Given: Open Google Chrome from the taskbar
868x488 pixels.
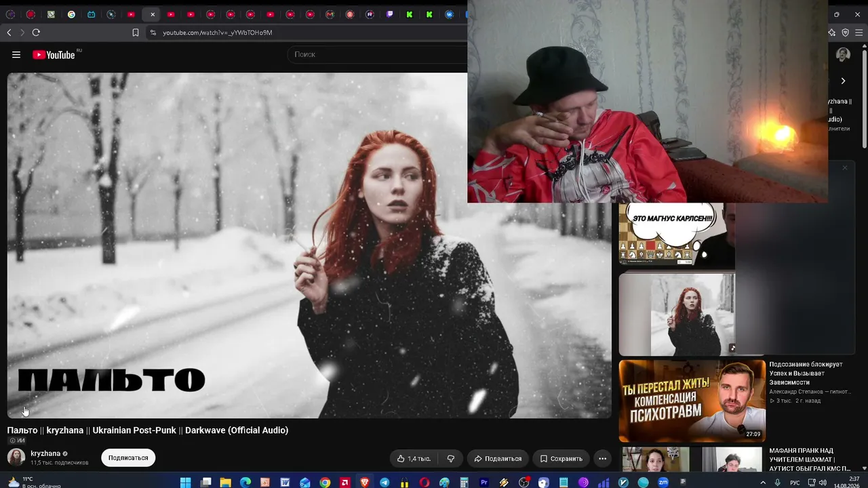Looking at the screenshot, I should tap(325, 483).
